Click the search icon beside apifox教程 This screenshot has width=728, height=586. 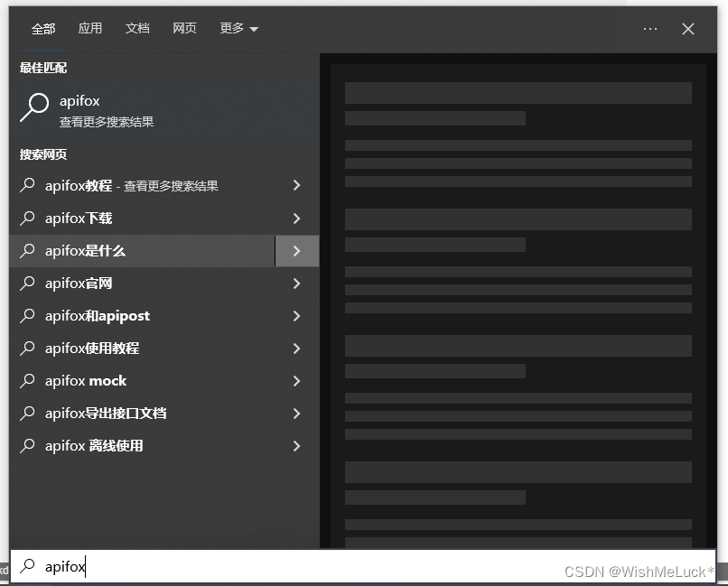coord(27,185)
